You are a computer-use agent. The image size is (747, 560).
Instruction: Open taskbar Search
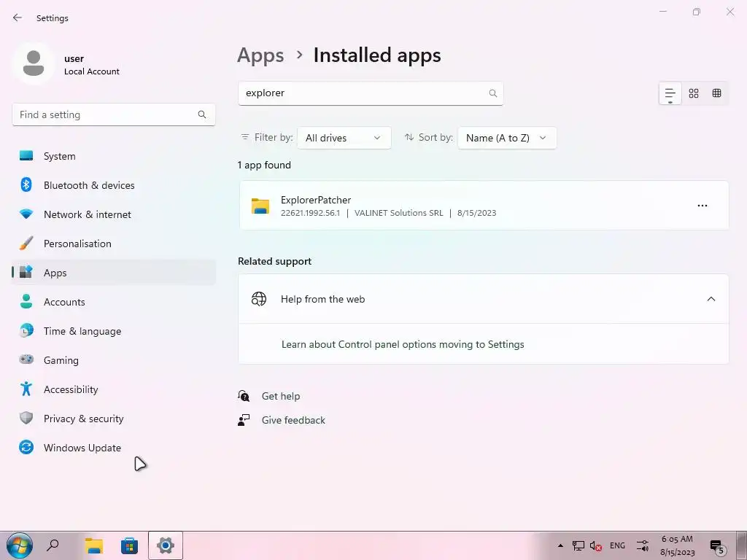53,545
